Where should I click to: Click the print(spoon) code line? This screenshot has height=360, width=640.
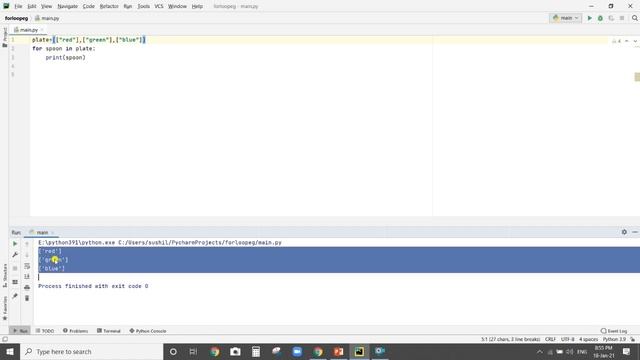click(65, 58)
